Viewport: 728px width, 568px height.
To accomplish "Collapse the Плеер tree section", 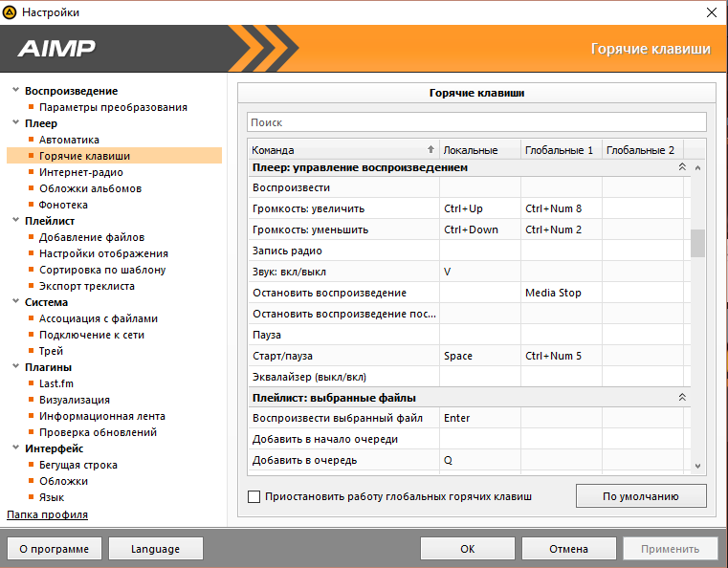I will (16, 122).
